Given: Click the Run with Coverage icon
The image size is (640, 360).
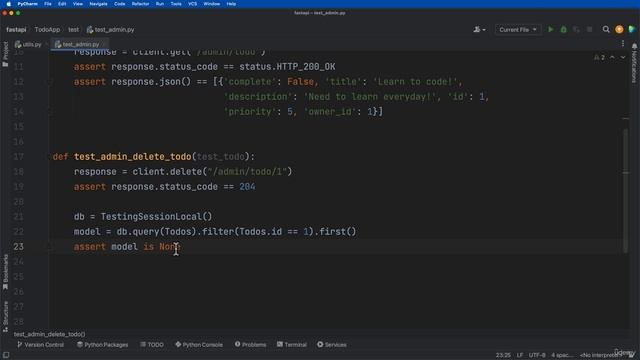Looking at the screenshot, I should (x=576, y=29).
